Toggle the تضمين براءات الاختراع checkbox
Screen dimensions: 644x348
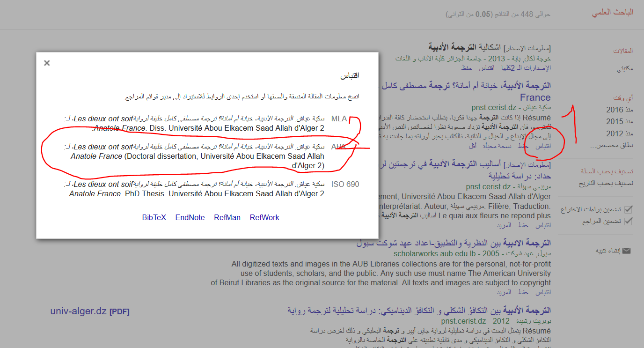629,209
